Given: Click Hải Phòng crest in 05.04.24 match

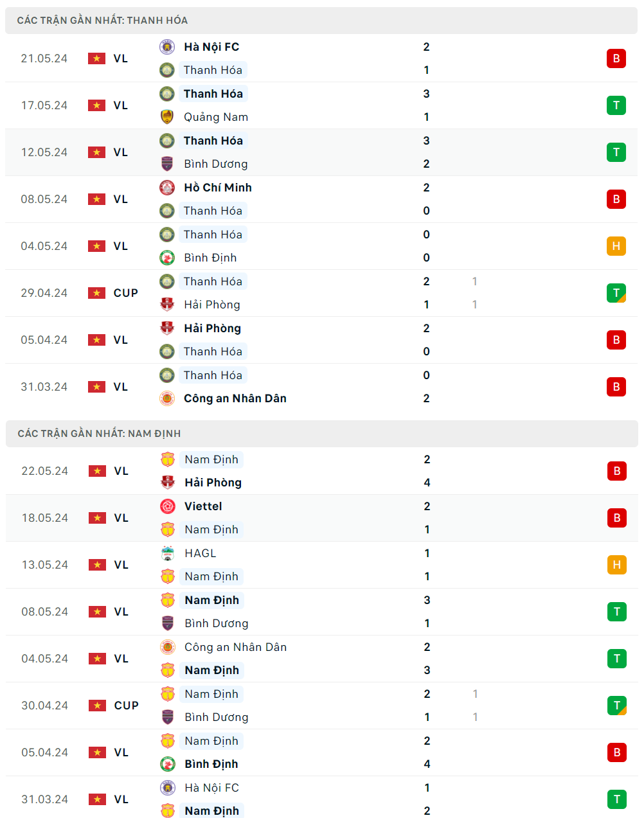Looking at the screenshot, I should pos(167,328).
